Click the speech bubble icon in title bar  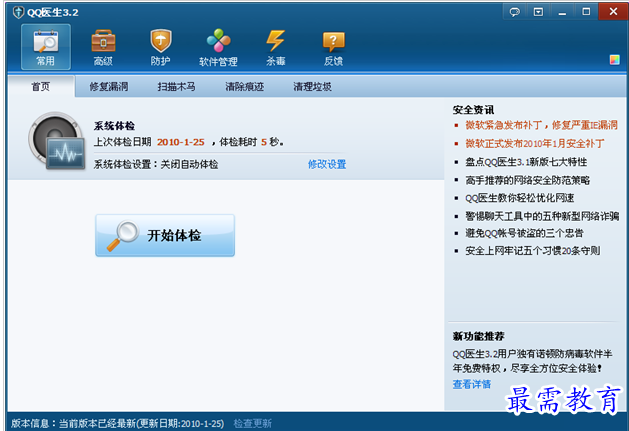coord(515,12)
